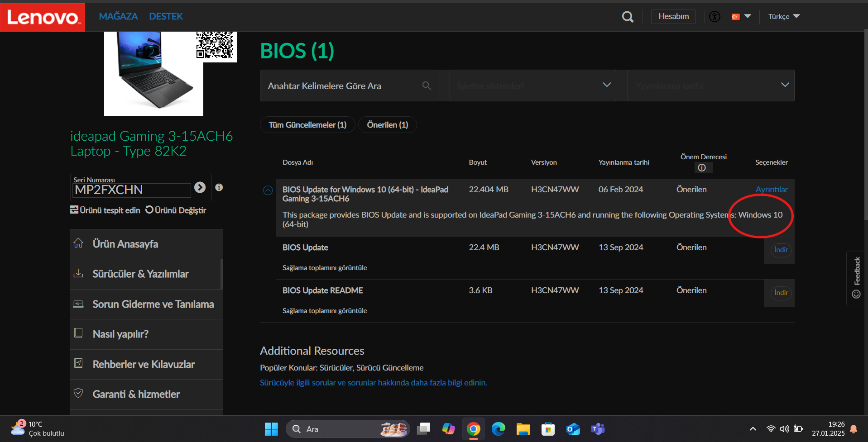868x442 pixels.
Task: Open the DESTEK menu
Action: coord(166,16)
